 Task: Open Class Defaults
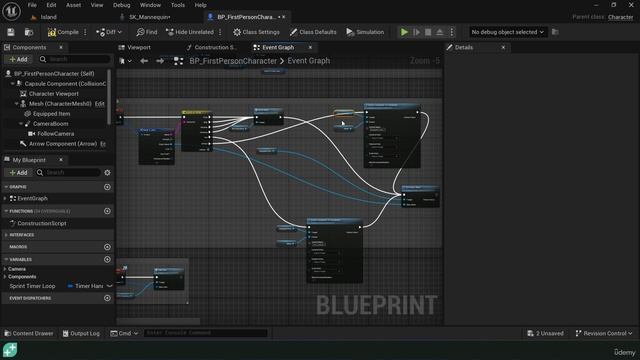tap(313, 32)
